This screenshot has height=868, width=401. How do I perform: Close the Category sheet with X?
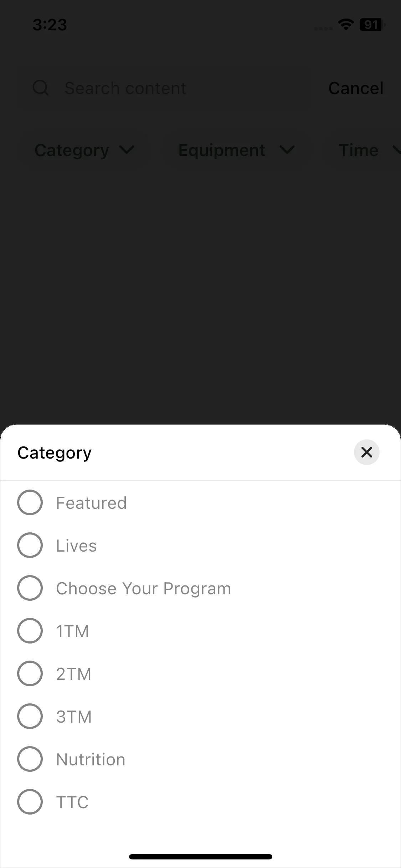coord(366,453)
